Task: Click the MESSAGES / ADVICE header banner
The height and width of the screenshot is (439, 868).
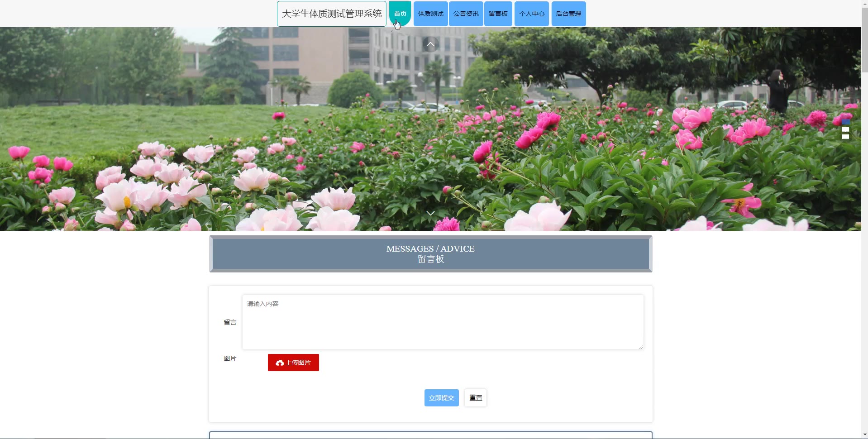Action: pos(430,254)
